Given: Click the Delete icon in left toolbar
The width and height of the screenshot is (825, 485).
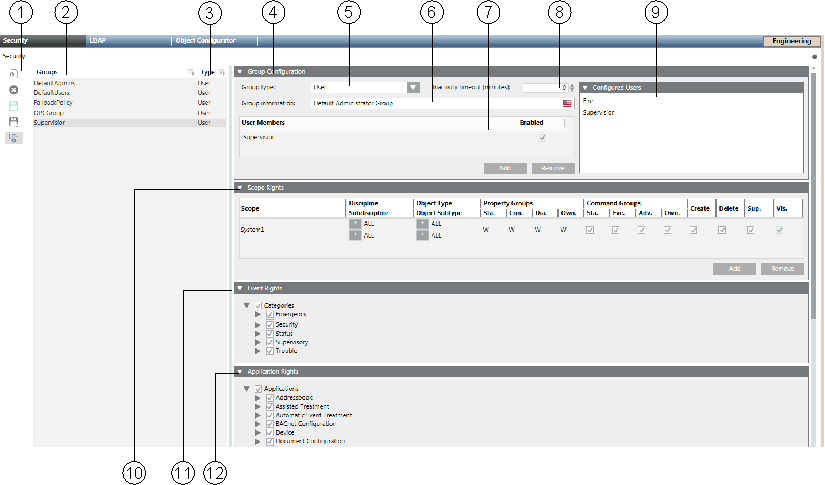Looking at the screenshot, I should pos(14,90).
